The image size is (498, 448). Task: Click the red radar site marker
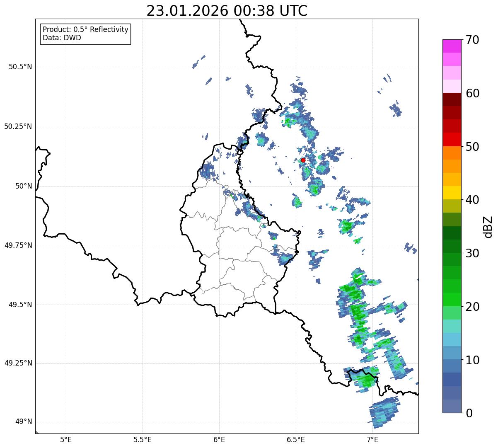pyautogui.click(x=303, y=160)
